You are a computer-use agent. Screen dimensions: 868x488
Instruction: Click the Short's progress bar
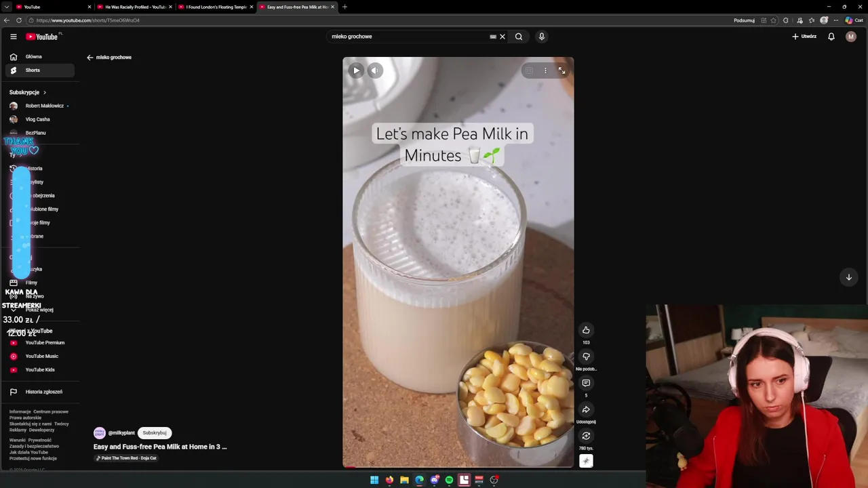click(458, 466)
